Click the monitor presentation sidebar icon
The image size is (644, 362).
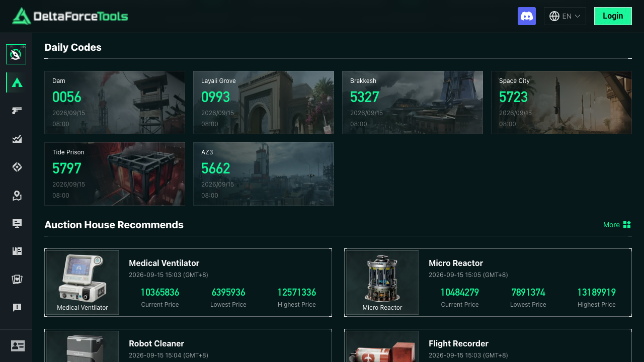[x=17, y=223]
